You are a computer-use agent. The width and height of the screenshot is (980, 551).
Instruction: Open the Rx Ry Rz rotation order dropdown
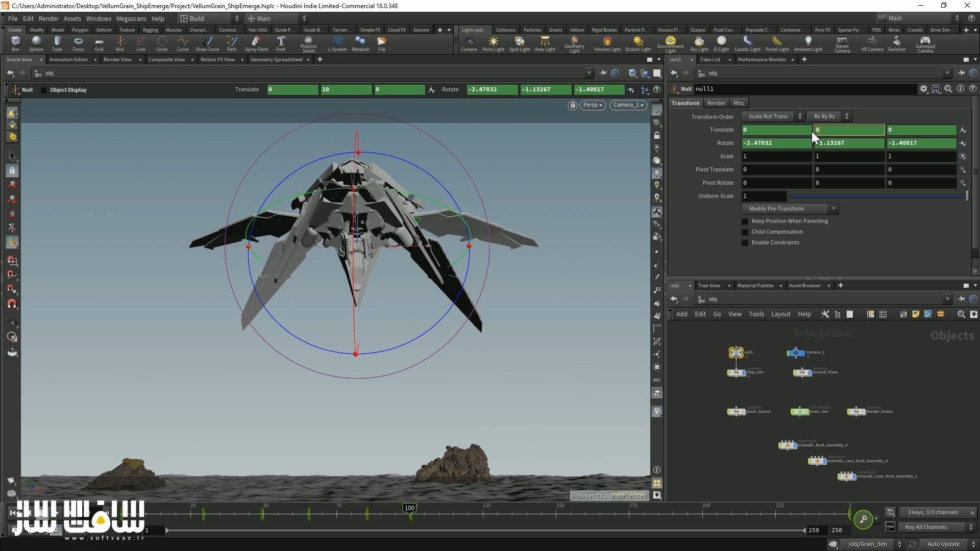[829, 117]
